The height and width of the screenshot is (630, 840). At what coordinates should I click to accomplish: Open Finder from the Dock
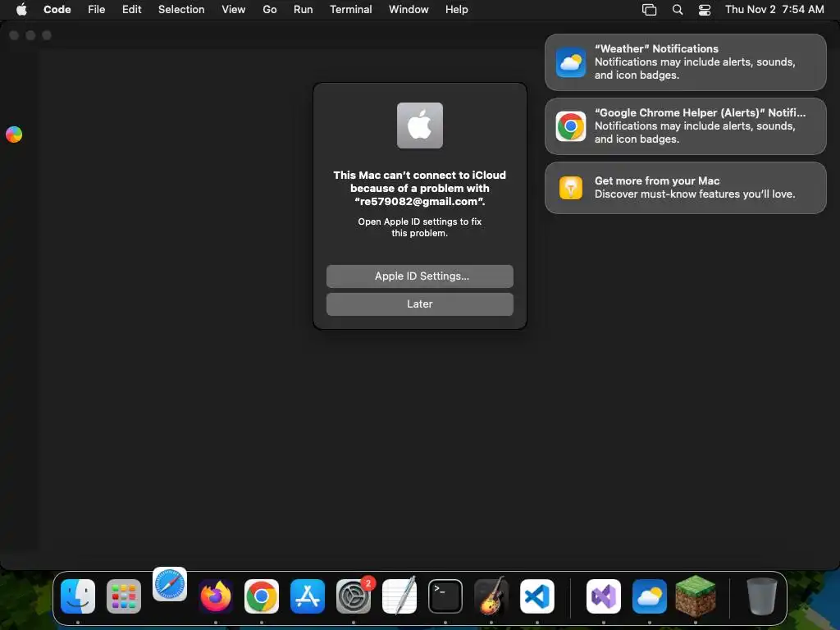click(x=78, y=596)
